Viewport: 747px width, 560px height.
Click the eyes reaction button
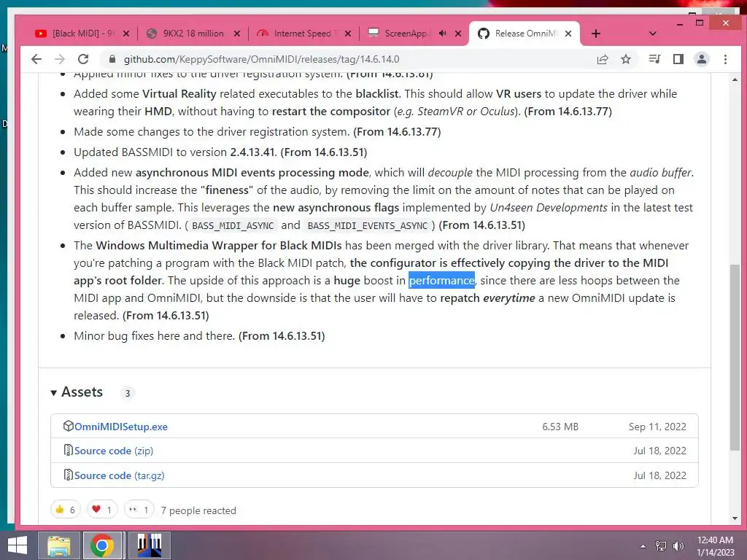[139, 510]
